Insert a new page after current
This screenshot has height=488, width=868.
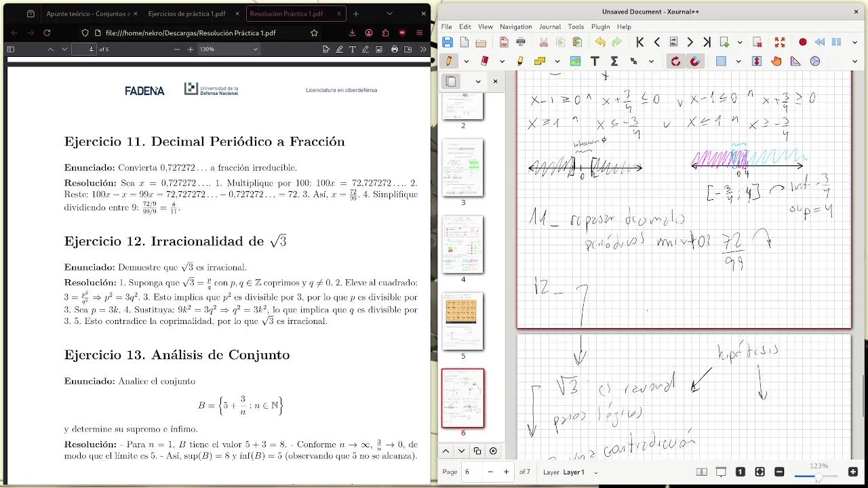click(x=724, y=42)
